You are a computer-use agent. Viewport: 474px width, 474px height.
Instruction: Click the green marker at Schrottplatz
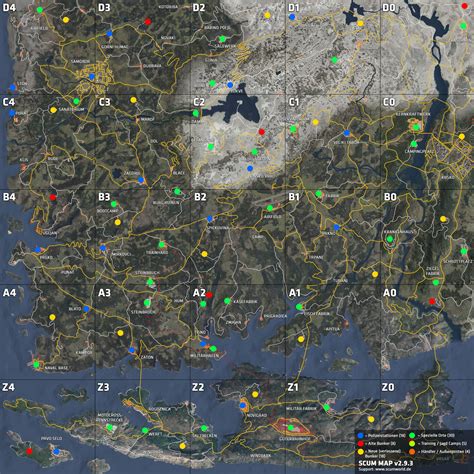[464, 251]
